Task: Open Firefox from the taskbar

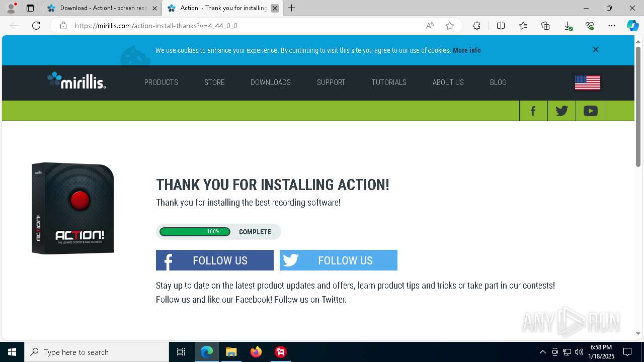Action: (x=256, y=352)
